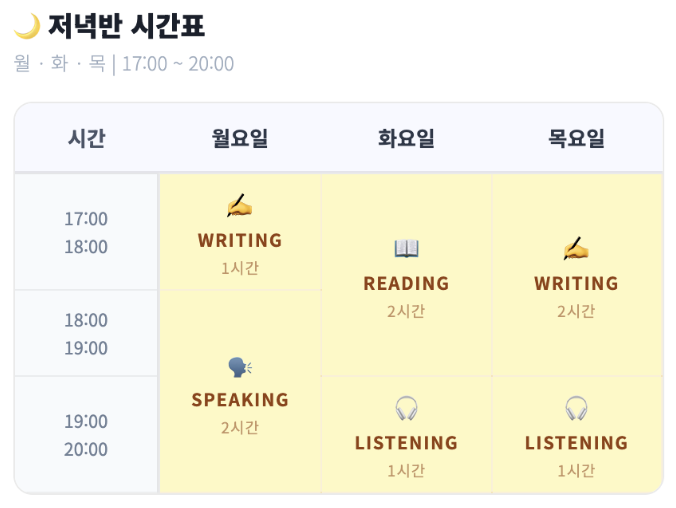Open Thursday's WRITING 2시간 class
Screen dimensions: 676x508
(x=577, y=275)
